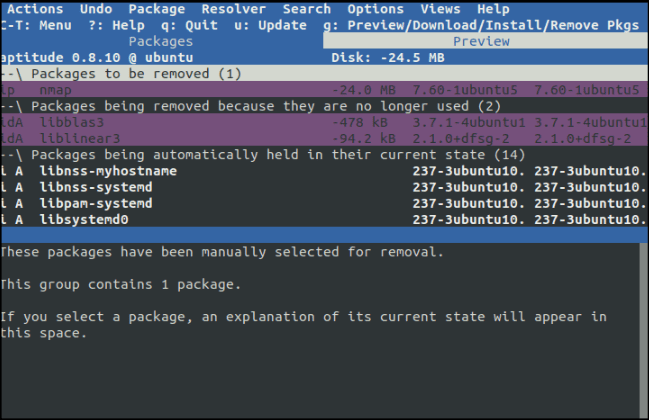Open the Search menu
Viewport: 649px width, 420px height.
click(x=306, y=9)
